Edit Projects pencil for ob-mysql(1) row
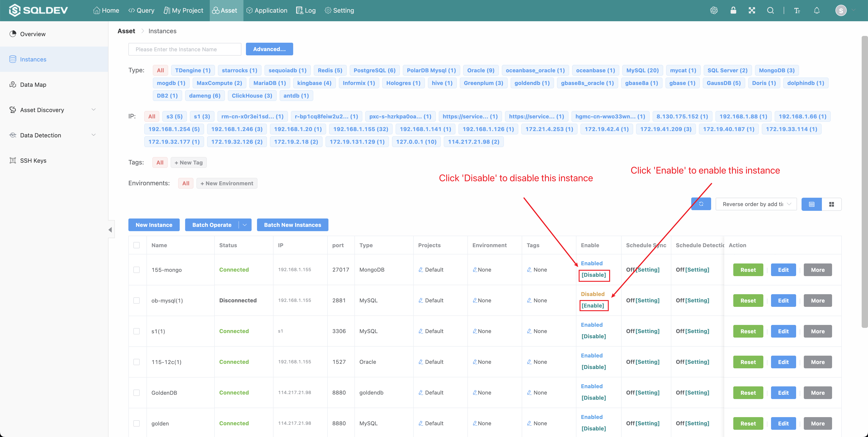The height and width of the screenshot is (437, 868). [421, 300]
